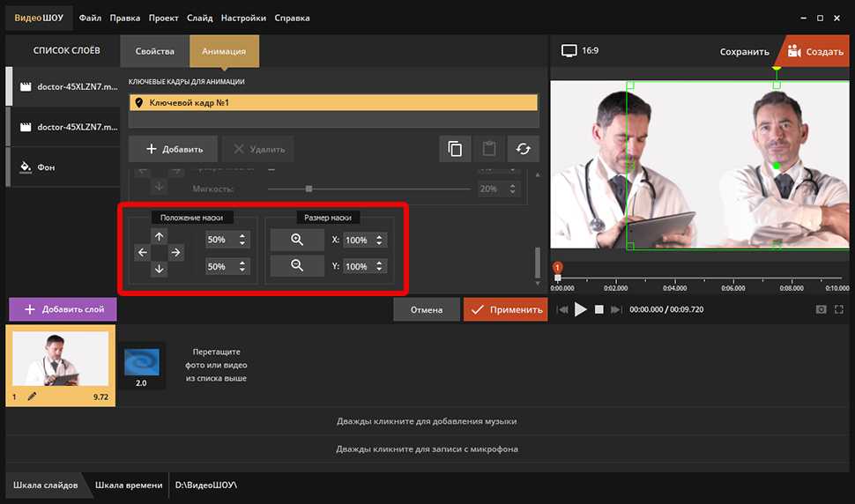Open fullscreen preview mode
The height and width of the screenshot is (504, 855).
tap(839, 309)
